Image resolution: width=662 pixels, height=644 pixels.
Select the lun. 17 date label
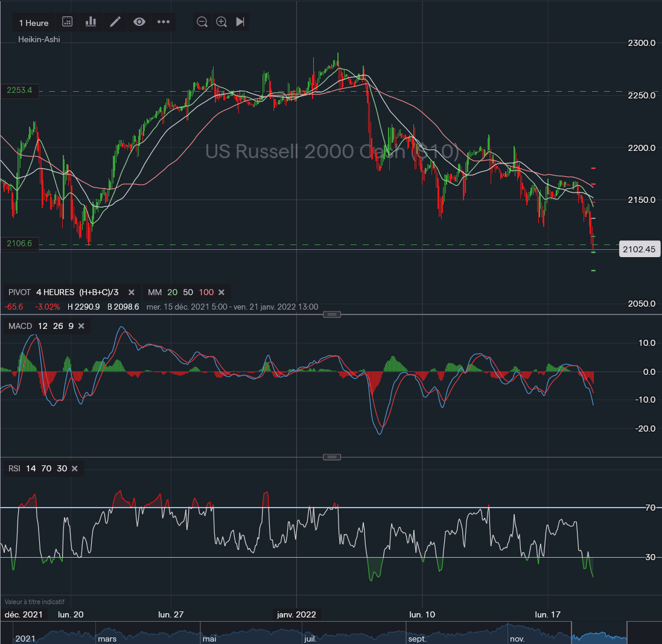pyautogui.click(x=547, y=614)
